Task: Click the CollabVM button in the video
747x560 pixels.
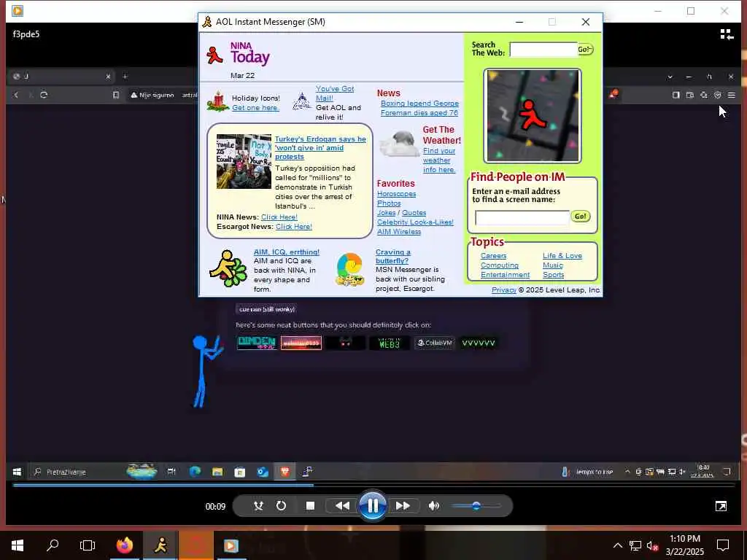Action: coord(434,343)
